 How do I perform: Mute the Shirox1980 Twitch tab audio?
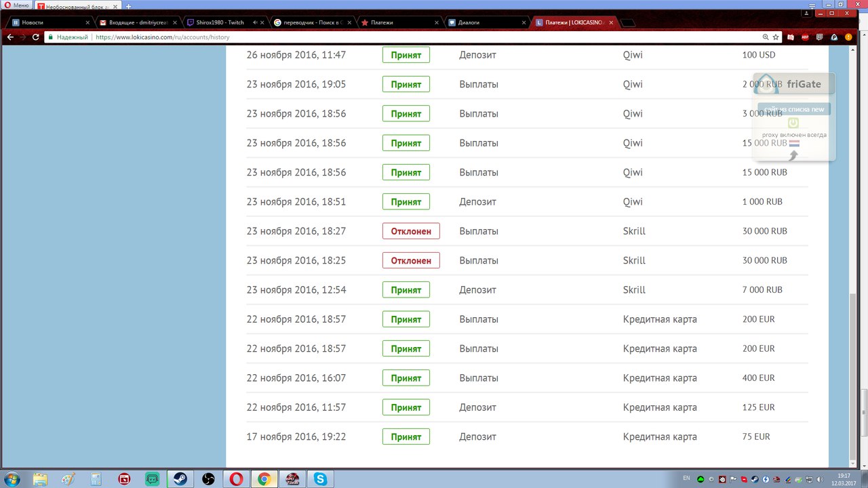point(254,22)
